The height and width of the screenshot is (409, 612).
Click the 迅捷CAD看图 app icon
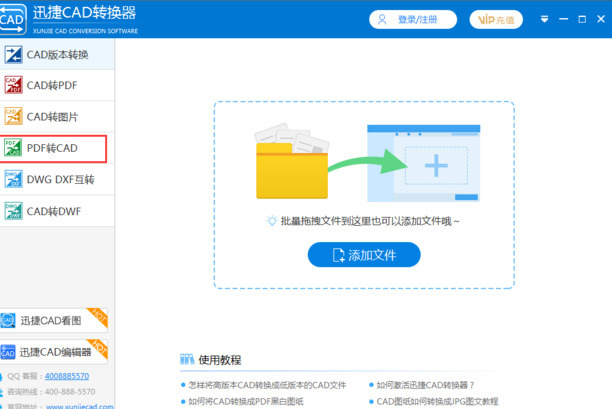(7, 320)
